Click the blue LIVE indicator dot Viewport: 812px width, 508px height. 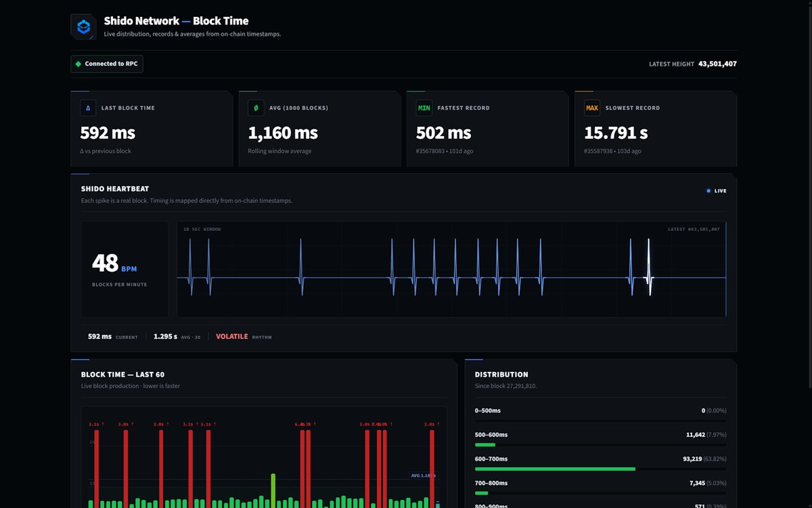708,191
